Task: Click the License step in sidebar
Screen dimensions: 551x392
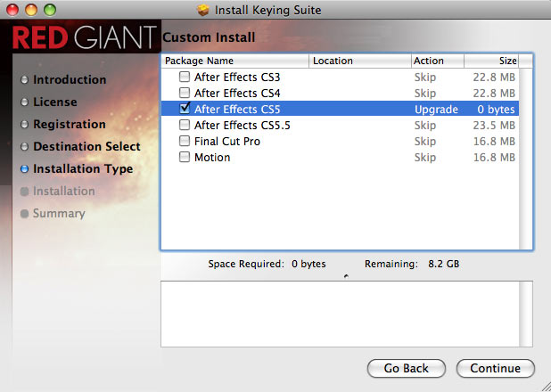Action: [x=54, y=102]
